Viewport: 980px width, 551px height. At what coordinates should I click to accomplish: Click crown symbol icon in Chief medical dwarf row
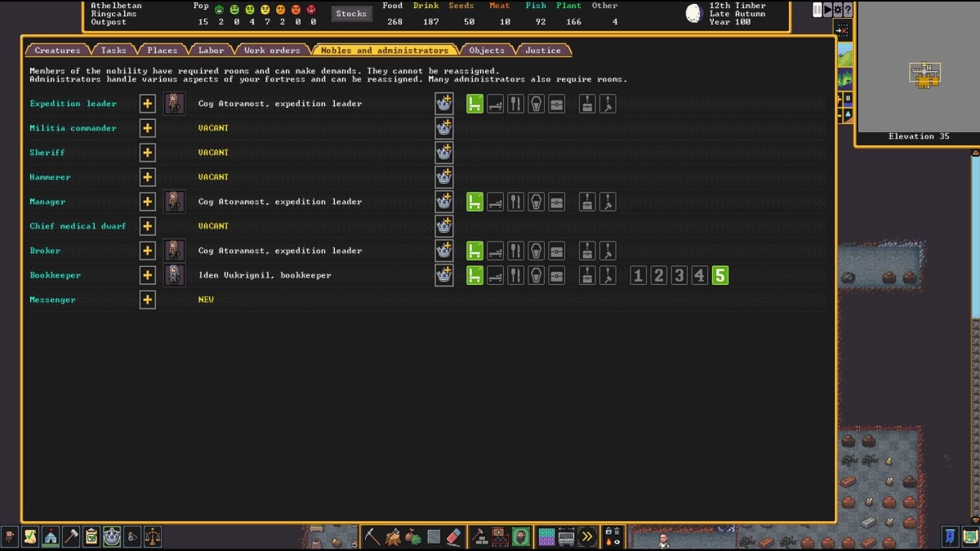444,226
